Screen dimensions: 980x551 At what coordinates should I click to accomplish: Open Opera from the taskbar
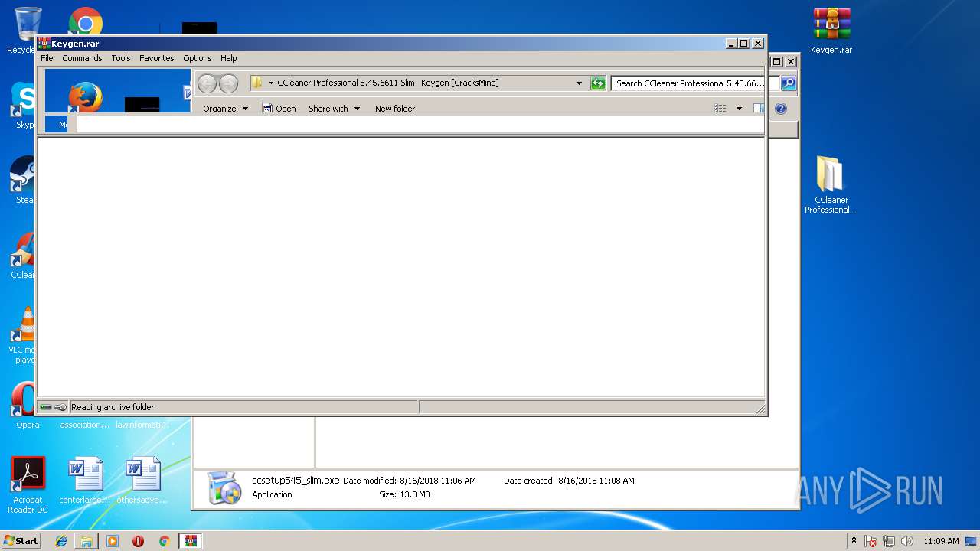(x=138, y=541)
